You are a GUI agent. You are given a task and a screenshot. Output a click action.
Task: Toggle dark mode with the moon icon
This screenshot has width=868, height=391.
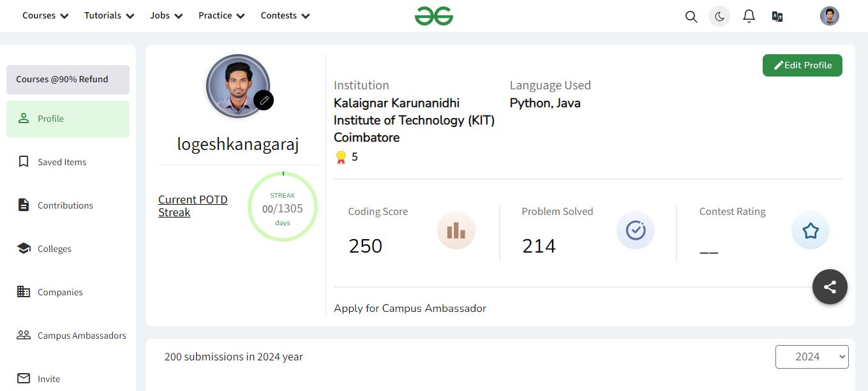719,17
